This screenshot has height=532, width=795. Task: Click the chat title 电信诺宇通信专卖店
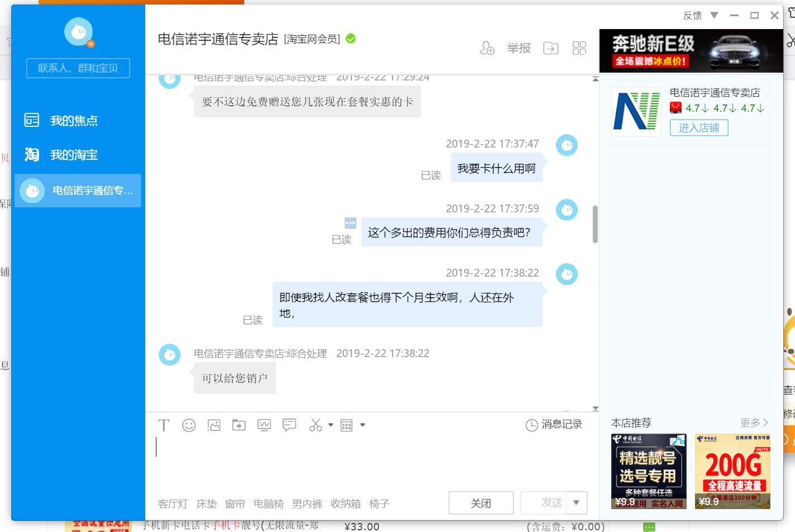click(218, 39)
